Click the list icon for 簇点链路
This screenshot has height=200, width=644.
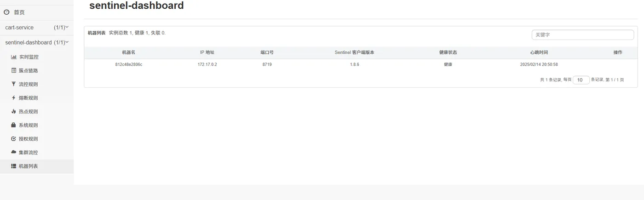point(14,70)
